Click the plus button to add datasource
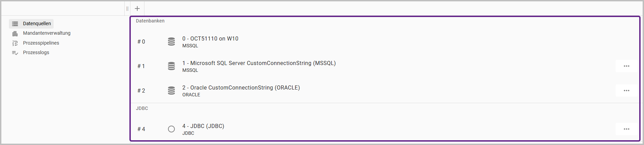Image resolution: width=644 pixels, height=145 pixels. 137,9
